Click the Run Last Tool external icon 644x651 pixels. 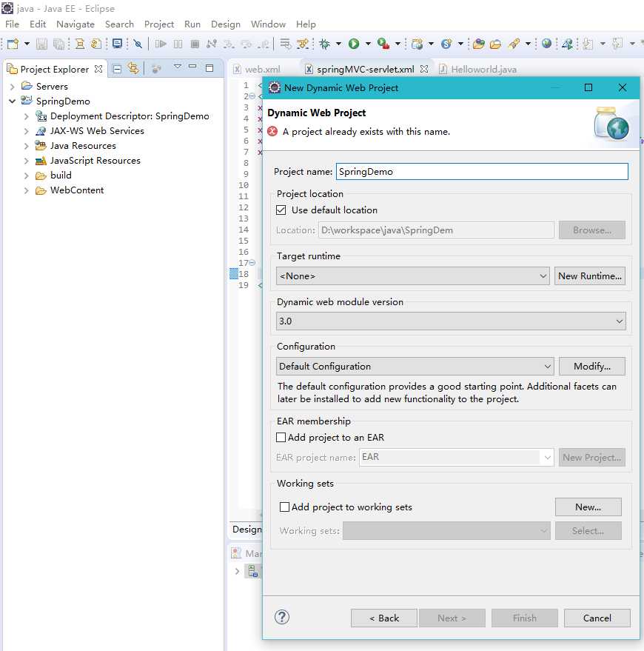(383, 44)
